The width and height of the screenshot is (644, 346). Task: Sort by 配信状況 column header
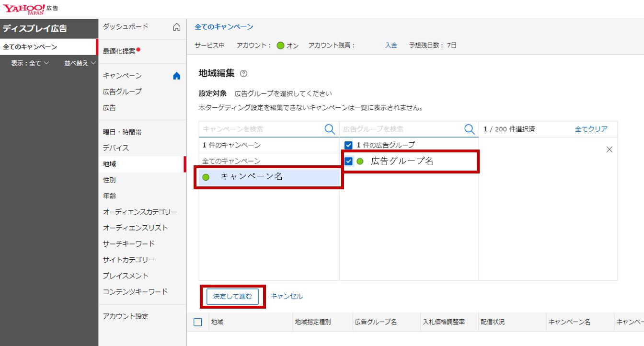(x=493, y=322)
